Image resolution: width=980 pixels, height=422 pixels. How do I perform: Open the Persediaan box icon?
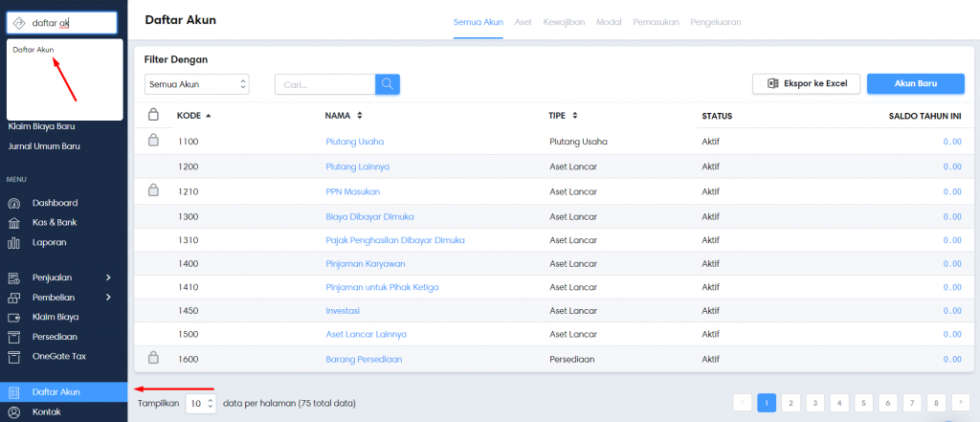pyautogui.click(x=13, y=337)
